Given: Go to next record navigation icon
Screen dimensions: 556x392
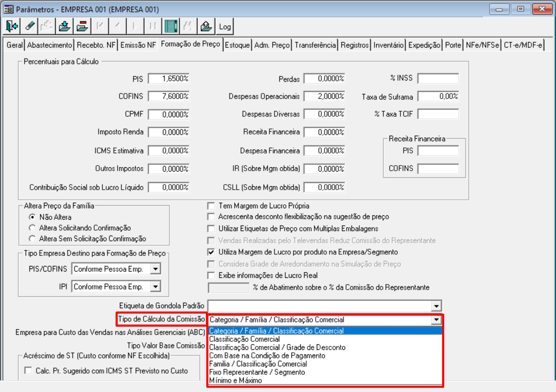Looking at the screenshot, I should [x=135, y=27].
